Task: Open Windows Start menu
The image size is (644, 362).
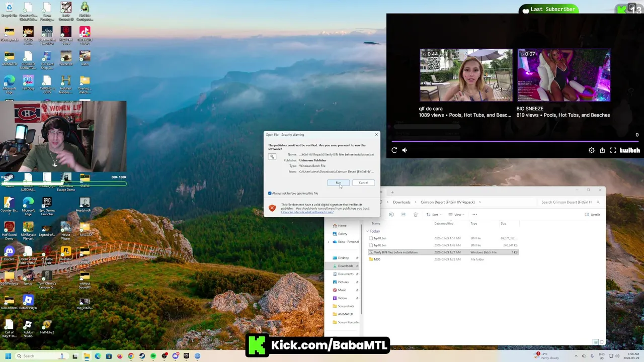Action: click(8, 356)
